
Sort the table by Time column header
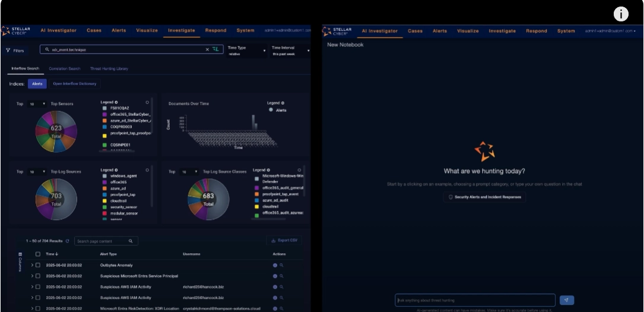(52, 254)
